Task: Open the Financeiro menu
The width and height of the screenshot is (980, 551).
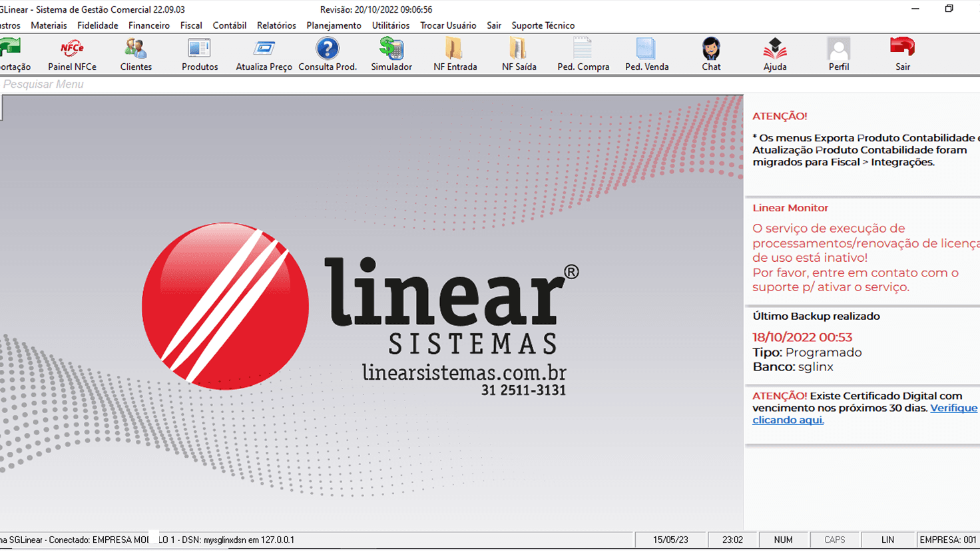Action: pyautogui.click(x=149, y=25)
